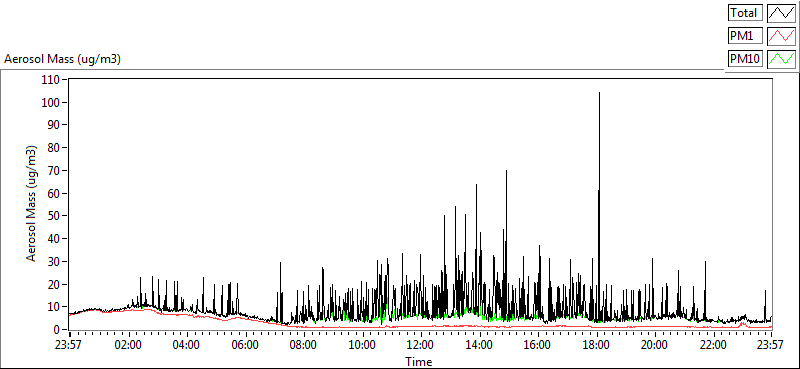Click the 50 y-axis tick label
The image size is (800, 369).
(x=55, y=216)
